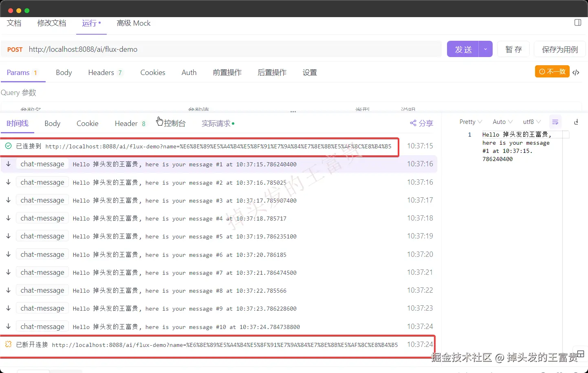Open the Cookies request tab
588x373 pixels.
click(x=153, y=73)
